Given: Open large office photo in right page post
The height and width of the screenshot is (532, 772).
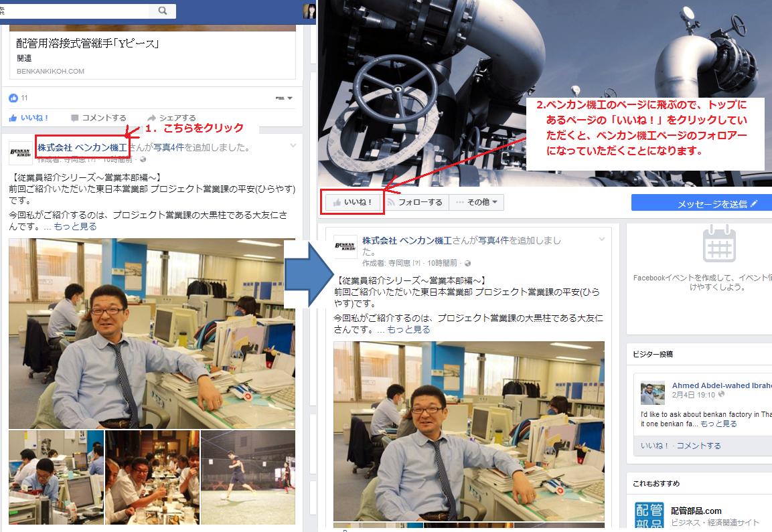Looking at the screenshot, I should (x=469, y=432).
